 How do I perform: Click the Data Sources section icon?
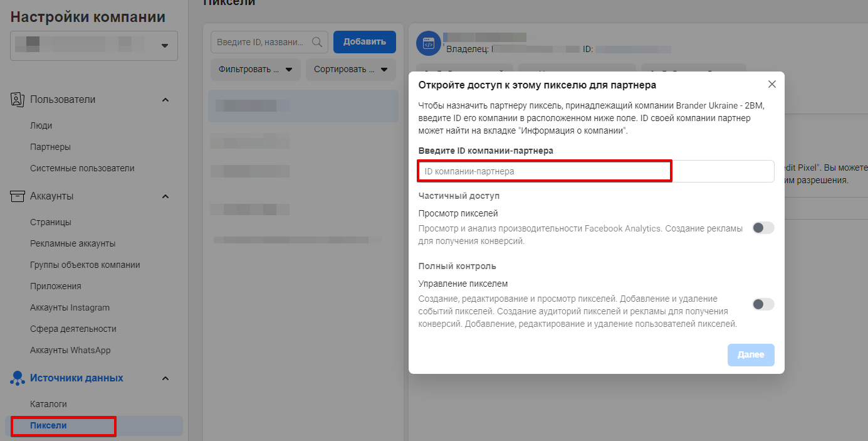18,378
